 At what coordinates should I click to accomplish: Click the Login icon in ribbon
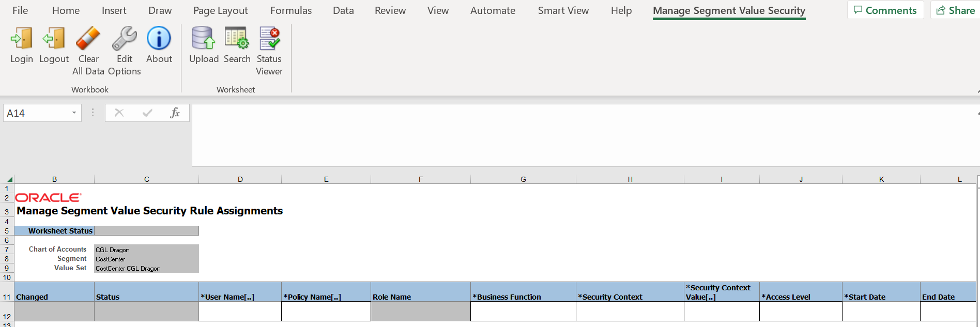coord(22,39)
